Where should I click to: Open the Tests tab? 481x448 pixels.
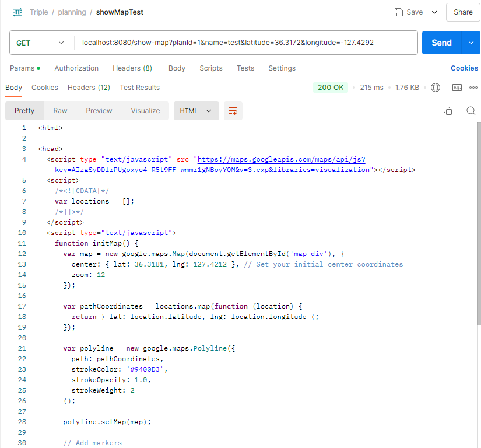coord(245,68)
